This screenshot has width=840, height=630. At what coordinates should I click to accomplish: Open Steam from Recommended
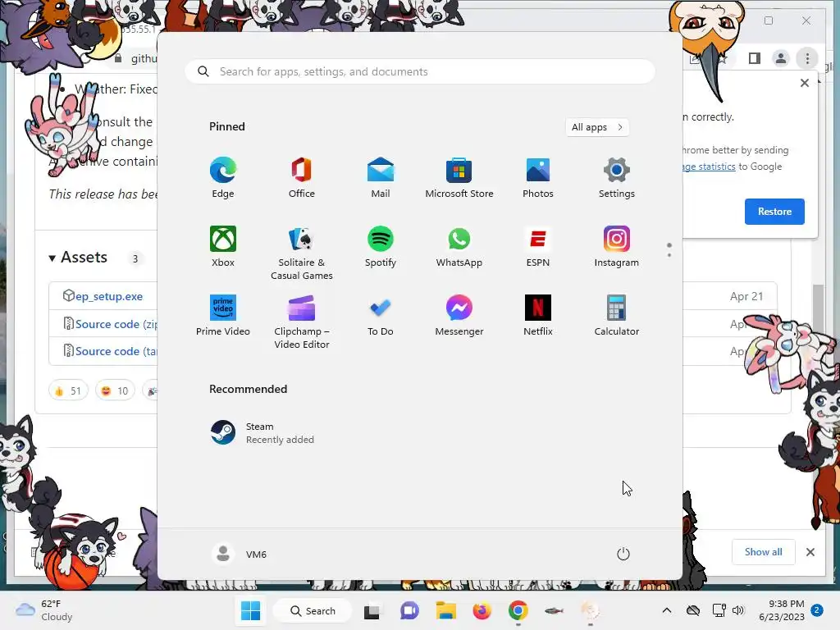262,432
